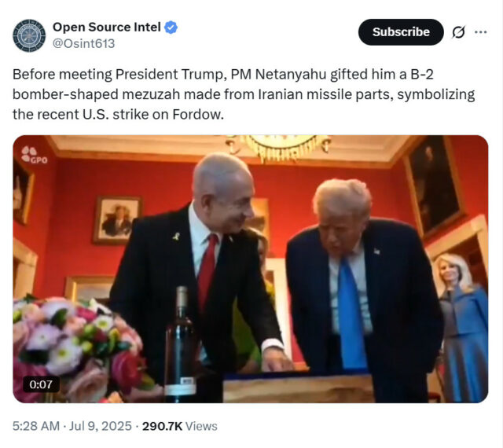
Task: Open the Open Source Intel profile avatar
Action: point(29,35)
